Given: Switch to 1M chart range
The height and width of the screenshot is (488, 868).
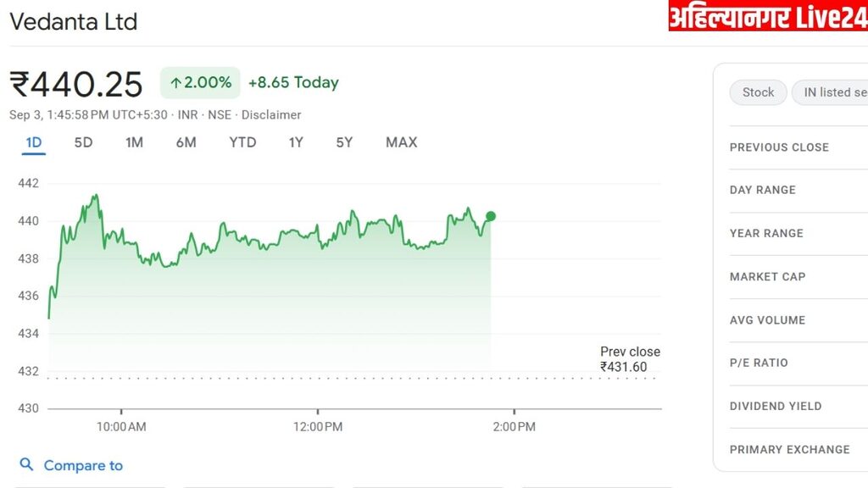Looking at the screenshot, I should [x=134, y=142].
